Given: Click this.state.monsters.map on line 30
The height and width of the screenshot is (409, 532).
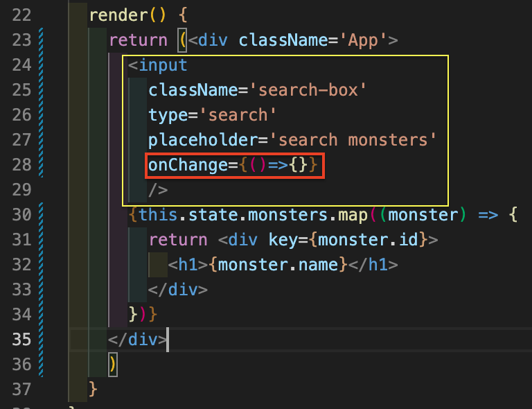Looking at the screenshot, I should point(253,215).
